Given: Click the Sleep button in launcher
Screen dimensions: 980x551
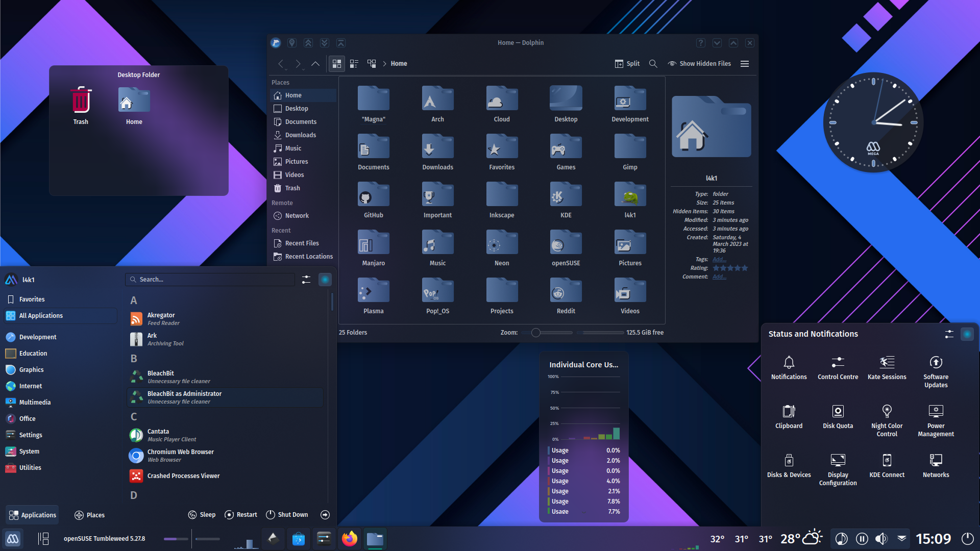Looking at the screenshot, I should tap(202, 515).
